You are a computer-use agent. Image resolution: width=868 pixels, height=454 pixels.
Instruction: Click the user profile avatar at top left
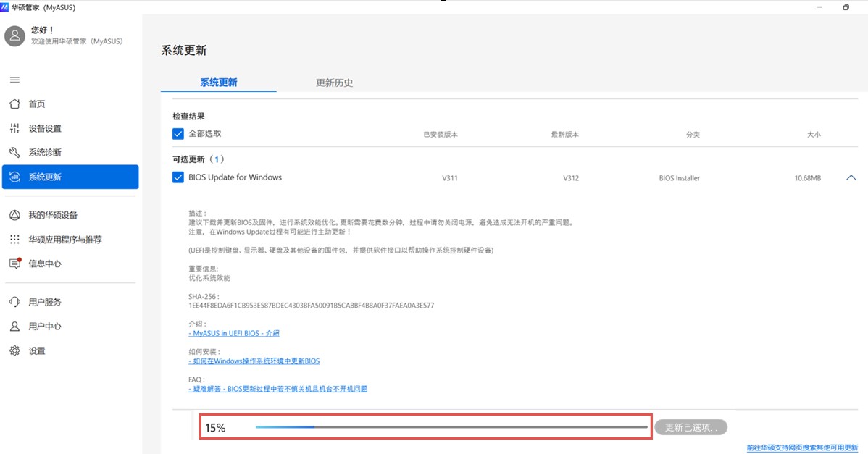pyautogui.click(x=14, y=36)
